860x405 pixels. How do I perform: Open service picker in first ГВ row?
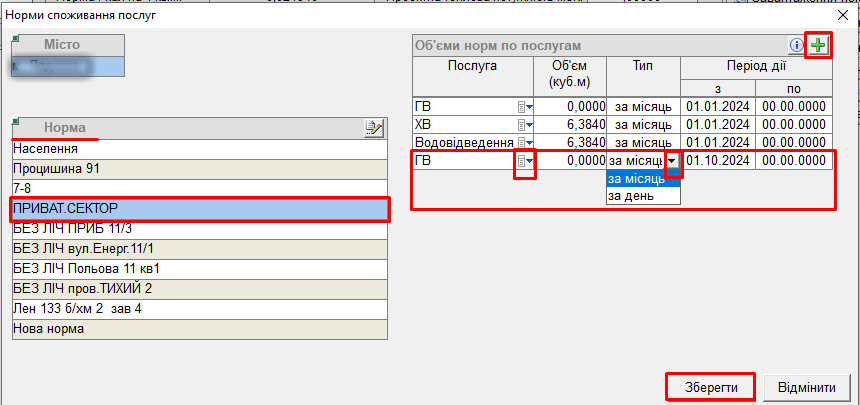click(x=525, y=107)
